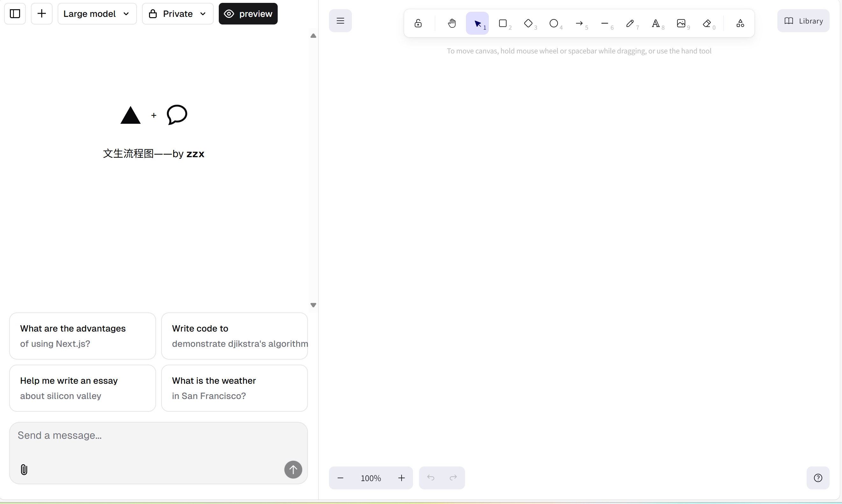Screen dimensions: 842x504
Task: Select the Arrow tool
Action: 579,23
